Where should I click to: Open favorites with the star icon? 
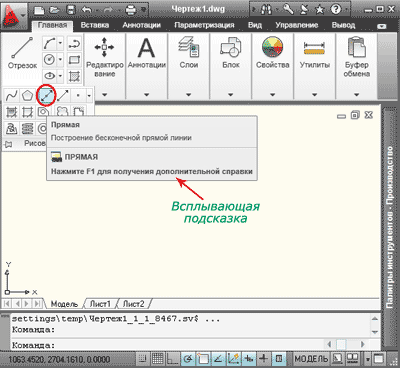coord(320,10)
